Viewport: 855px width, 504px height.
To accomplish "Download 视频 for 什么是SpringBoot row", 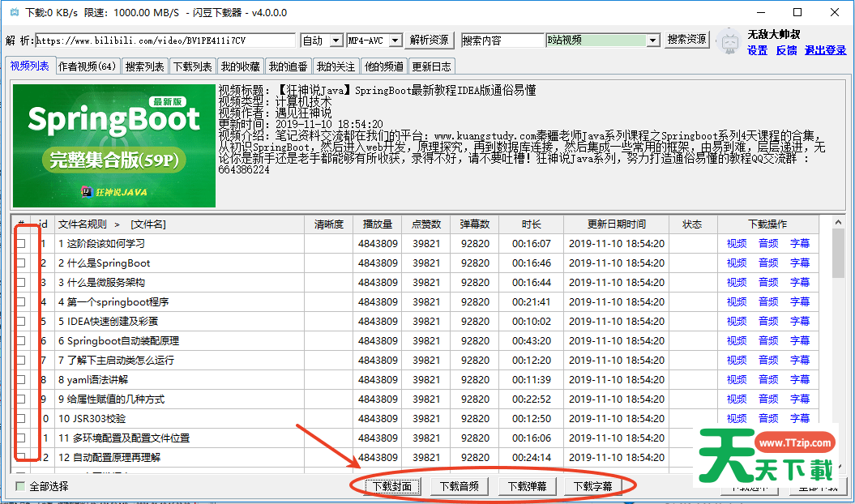I will click(737, 263).
